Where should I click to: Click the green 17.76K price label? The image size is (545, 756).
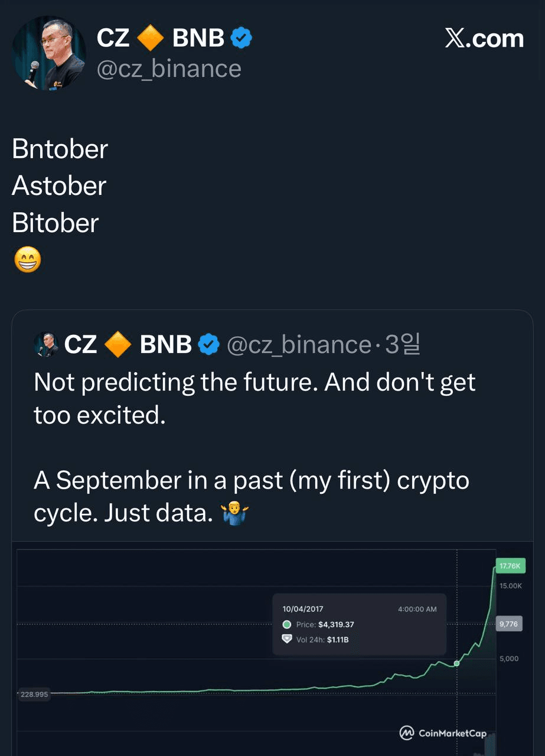click(510, 566)
